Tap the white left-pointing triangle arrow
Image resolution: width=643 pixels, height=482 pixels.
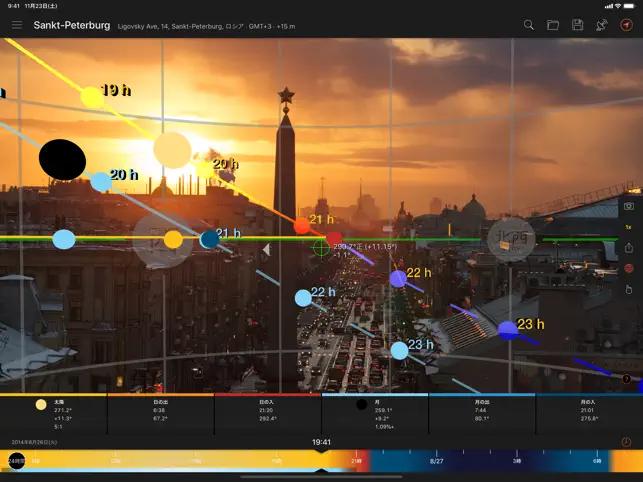click(267, 249)
